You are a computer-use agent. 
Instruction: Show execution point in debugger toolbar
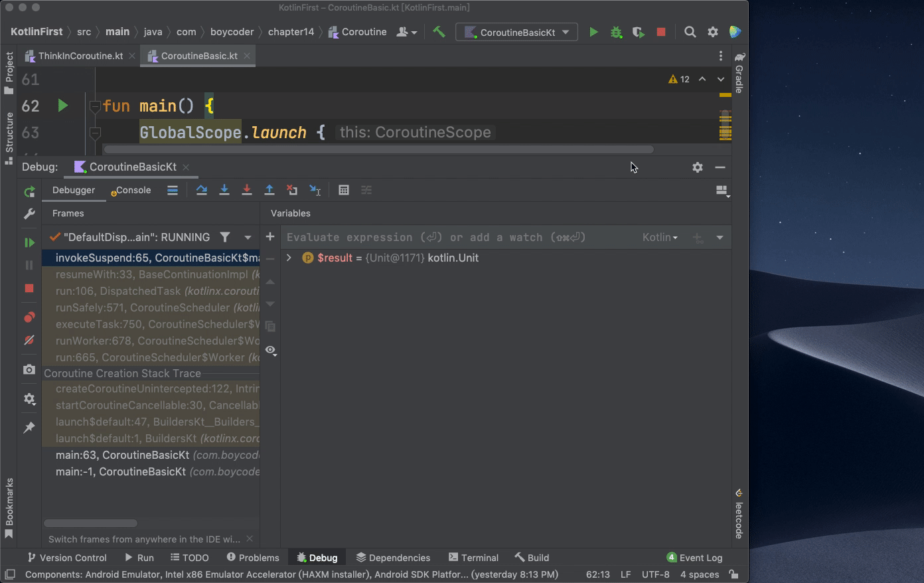pos(173,191)
